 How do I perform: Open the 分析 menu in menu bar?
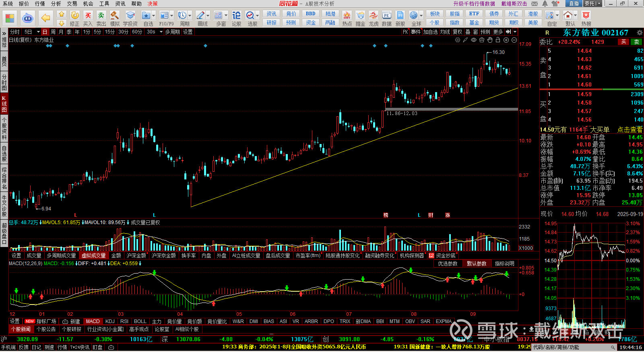coord(56,4)
